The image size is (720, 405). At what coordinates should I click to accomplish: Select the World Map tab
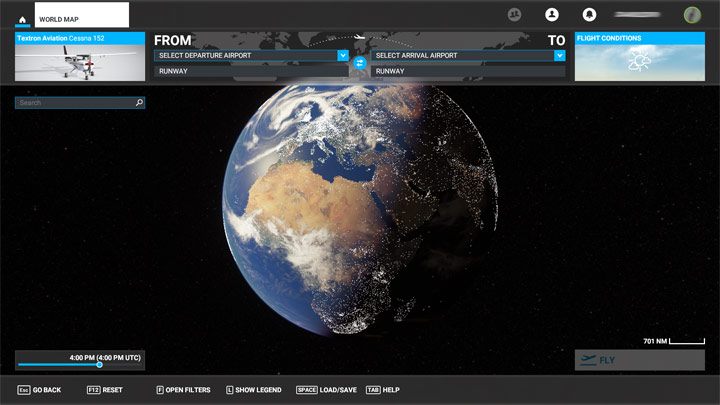(82, 16)
